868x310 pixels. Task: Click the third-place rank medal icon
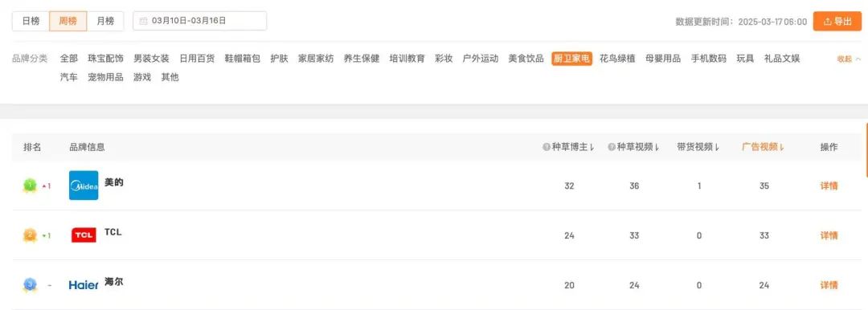click(30, 285)
